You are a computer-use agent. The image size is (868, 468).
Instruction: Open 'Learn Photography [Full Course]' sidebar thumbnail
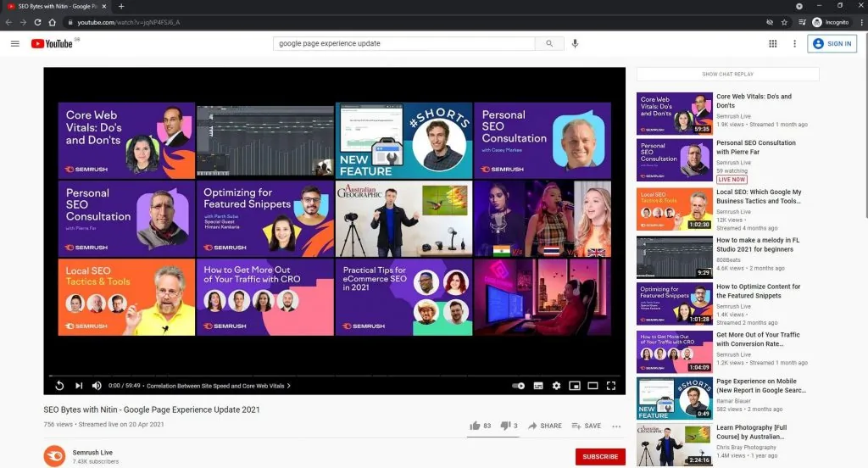[674, 445]
